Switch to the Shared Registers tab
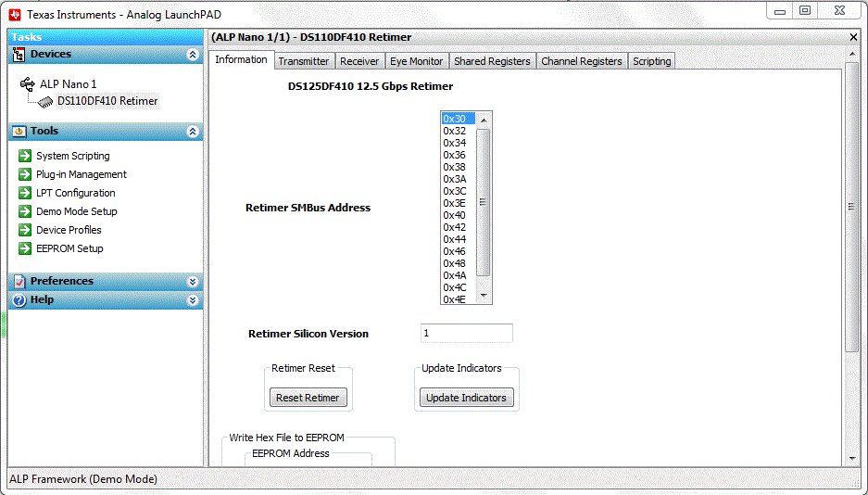This screenshot has width=868, height=495. [492, 61]
